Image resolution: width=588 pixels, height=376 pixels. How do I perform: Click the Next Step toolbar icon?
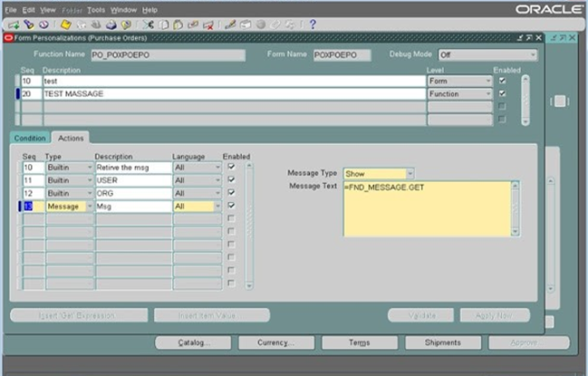pos(81,25)
